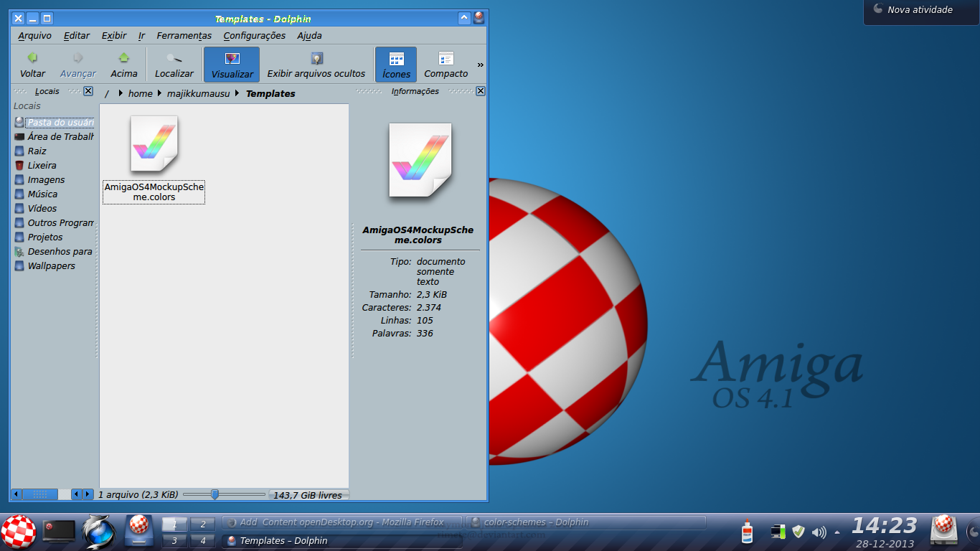Expand the arrow before majikkumausu breadcrumb
This screenshot has height=551, width=980.
160,93
